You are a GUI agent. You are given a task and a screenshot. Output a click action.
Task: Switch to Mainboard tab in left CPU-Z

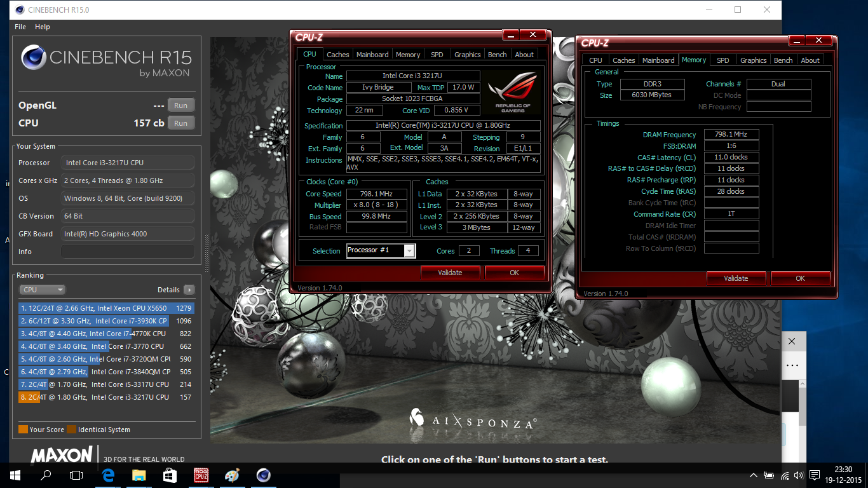(x=372, y=55)
